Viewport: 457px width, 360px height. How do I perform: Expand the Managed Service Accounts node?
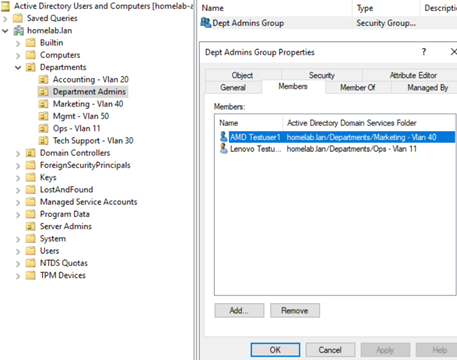18,203
